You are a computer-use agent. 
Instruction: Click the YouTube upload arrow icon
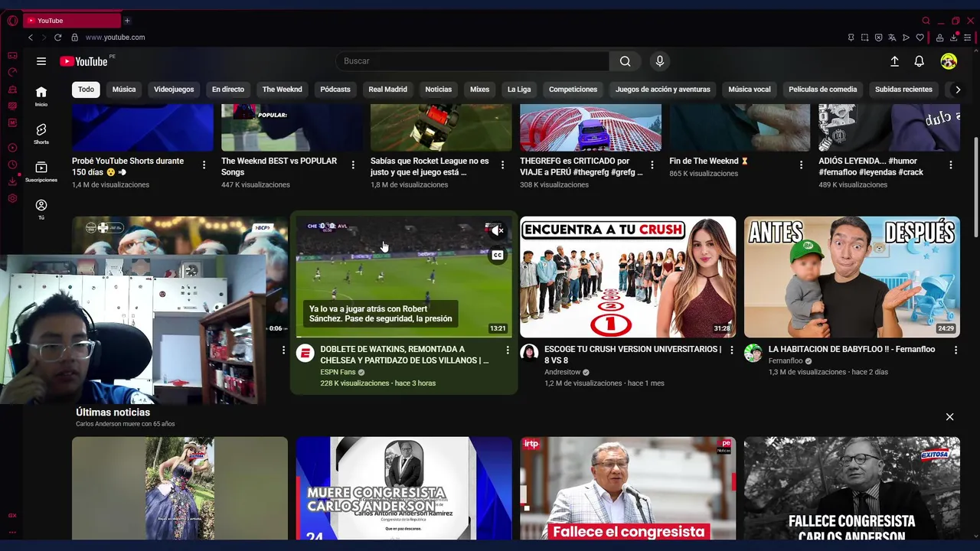tap(894, 61)
